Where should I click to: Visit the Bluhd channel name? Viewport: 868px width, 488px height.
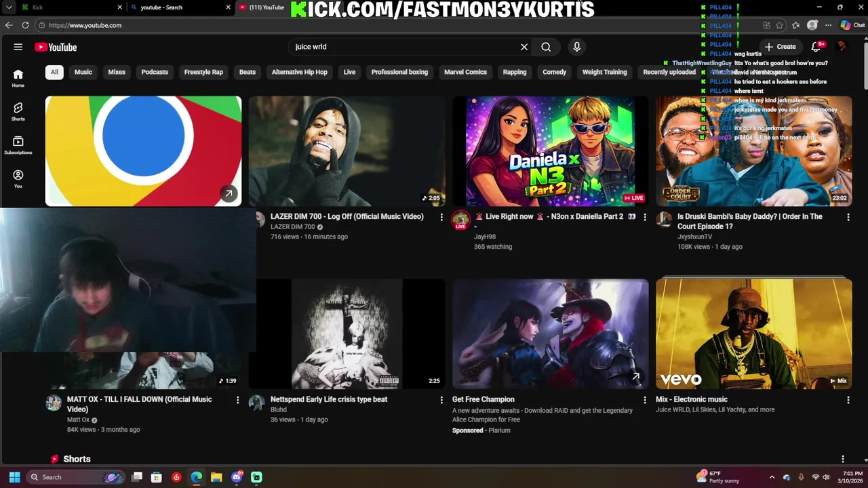click(278, 410)
